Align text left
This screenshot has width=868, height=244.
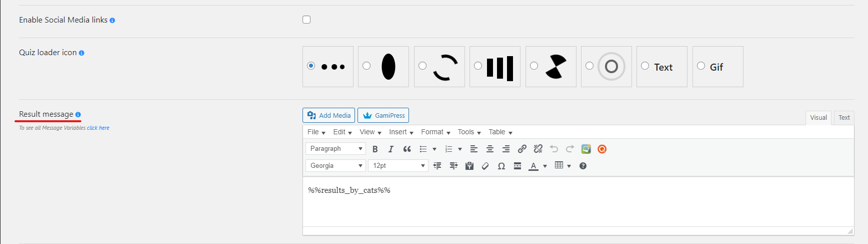474,149
